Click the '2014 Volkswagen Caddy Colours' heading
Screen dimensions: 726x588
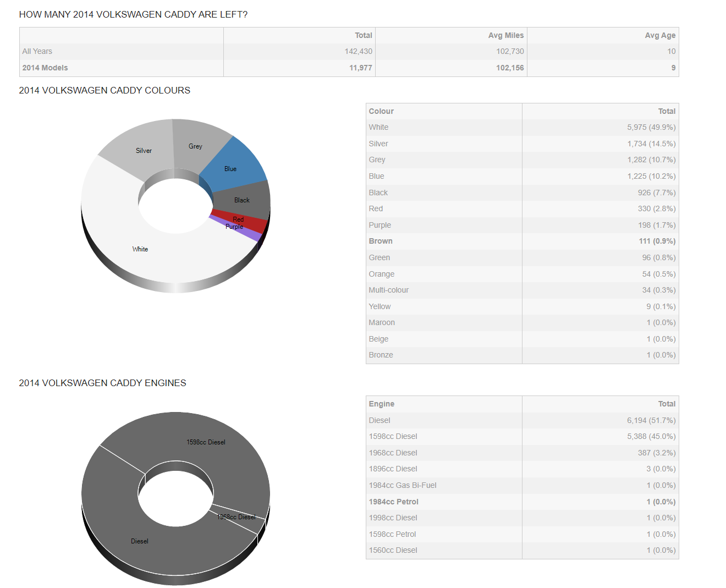[105, 90]
